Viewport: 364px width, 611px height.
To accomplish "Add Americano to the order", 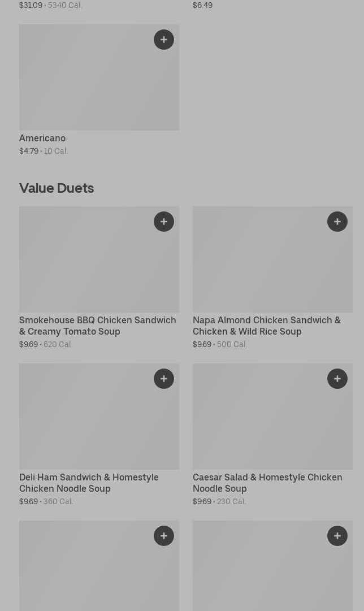I will (164, 40).
